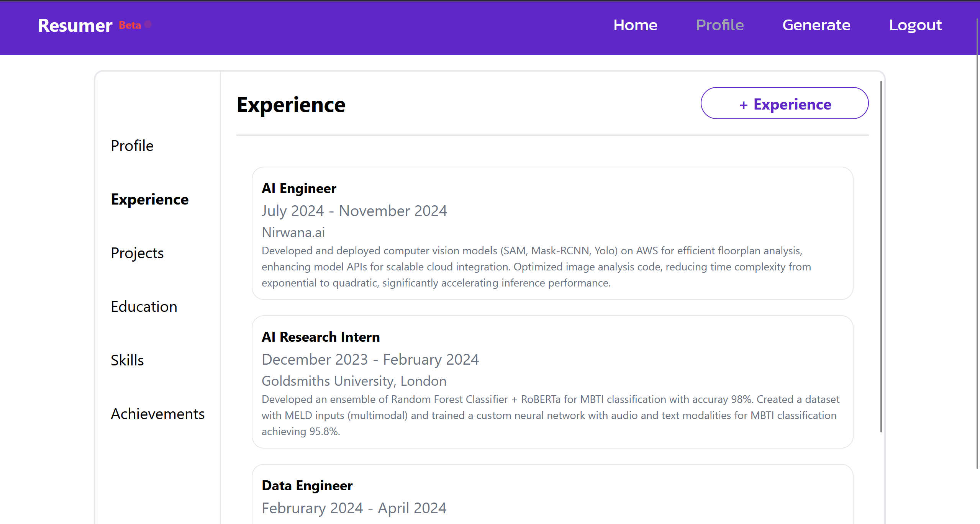Screen dimensions: 980x524
Task: Open the Skills section
Action: click(127, 360)
